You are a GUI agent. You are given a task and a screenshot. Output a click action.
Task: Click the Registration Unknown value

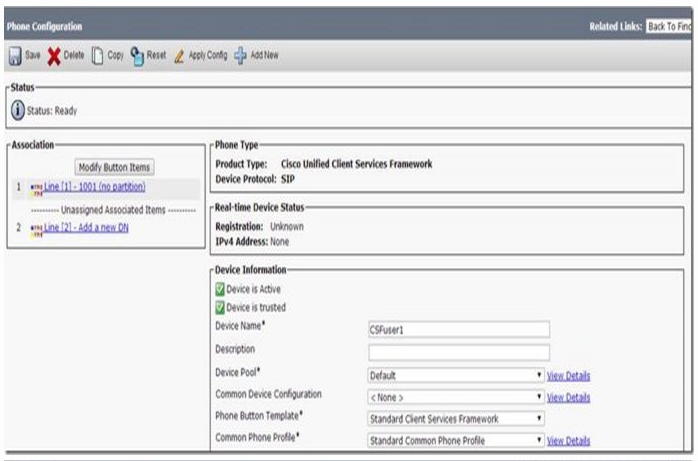pyautogui.click(x=287, y=226)
